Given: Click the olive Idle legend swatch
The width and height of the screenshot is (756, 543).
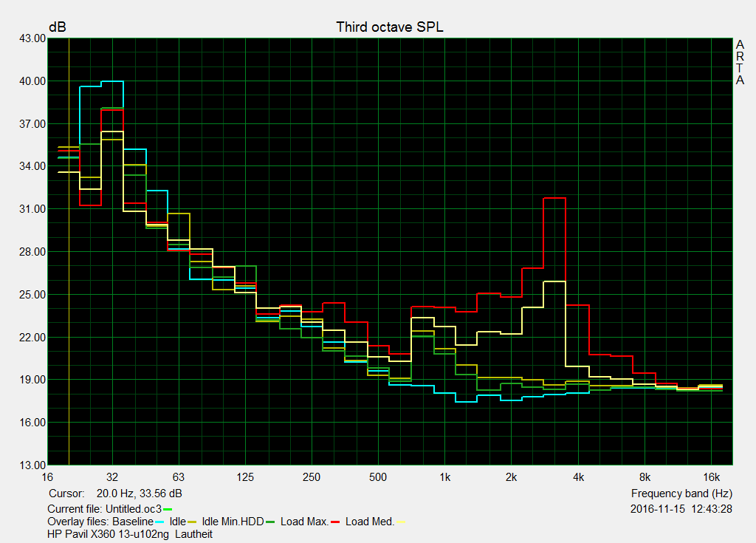Looking at the screenshot, I should click(191, 522).
